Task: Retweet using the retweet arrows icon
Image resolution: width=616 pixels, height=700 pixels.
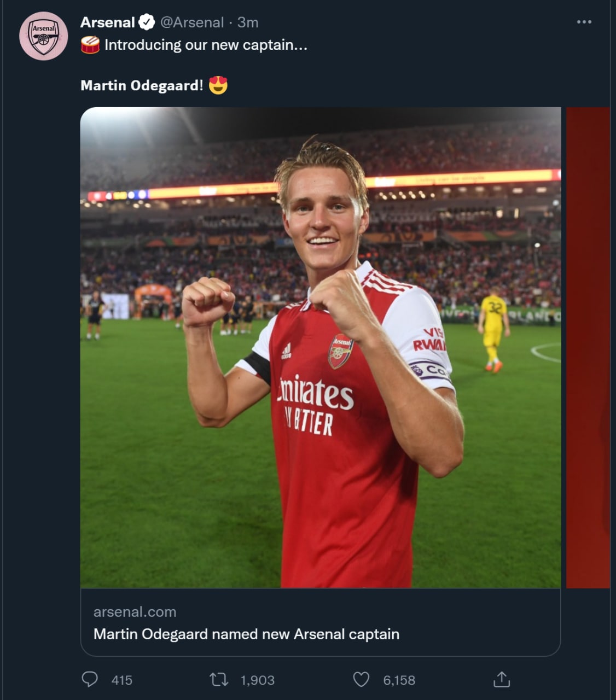Action: 219,680
